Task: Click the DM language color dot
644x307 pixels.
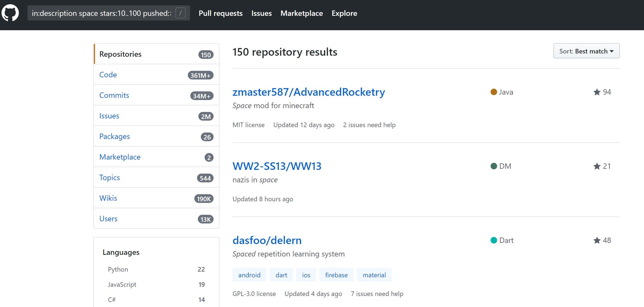Action: (x=494, y=166)
